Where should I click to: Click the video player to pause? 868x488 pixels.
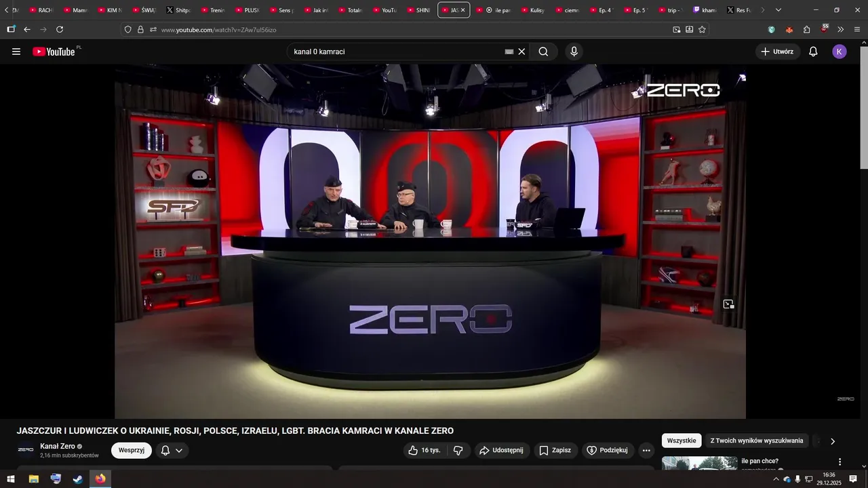pos(430,241)
